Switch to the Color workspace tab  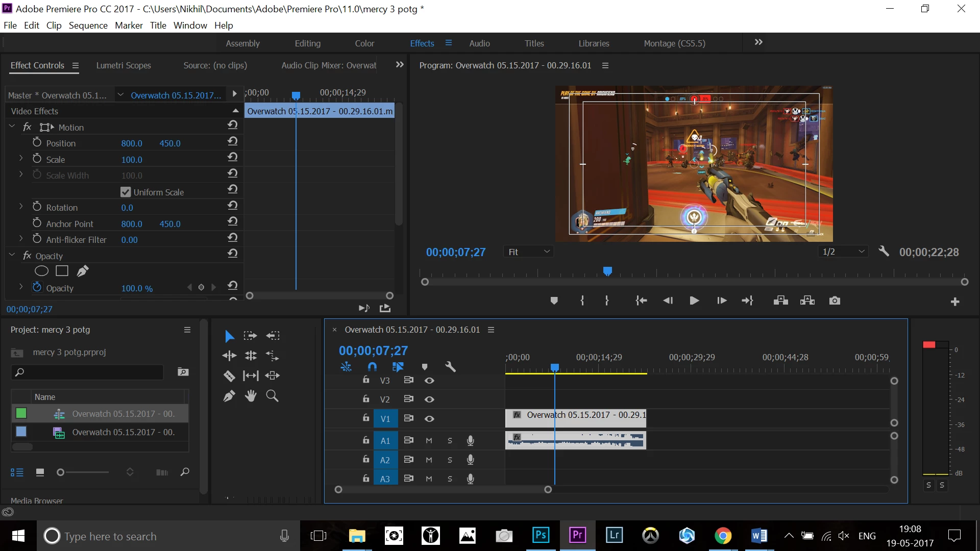point(364,44)
